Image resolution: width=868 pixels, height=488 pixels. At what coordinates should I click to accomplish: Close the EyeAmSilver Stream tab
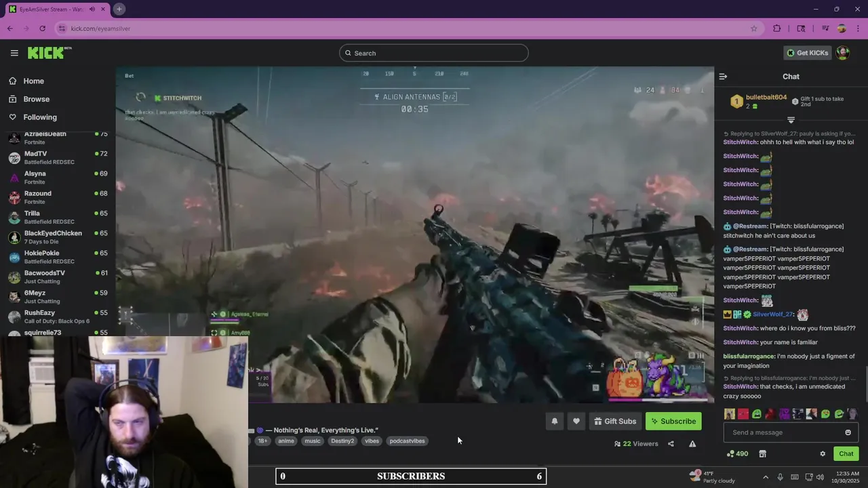tap(103, 9)
